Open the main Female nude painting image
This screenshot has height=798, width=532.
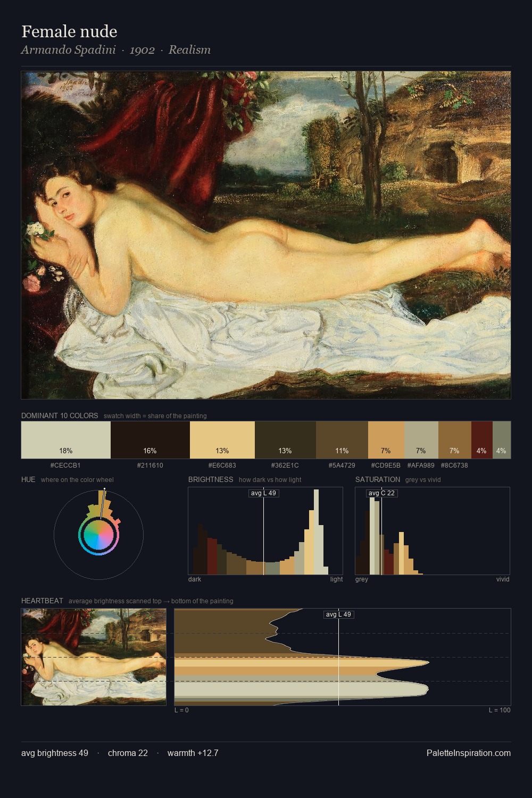(x=266, y=235)
